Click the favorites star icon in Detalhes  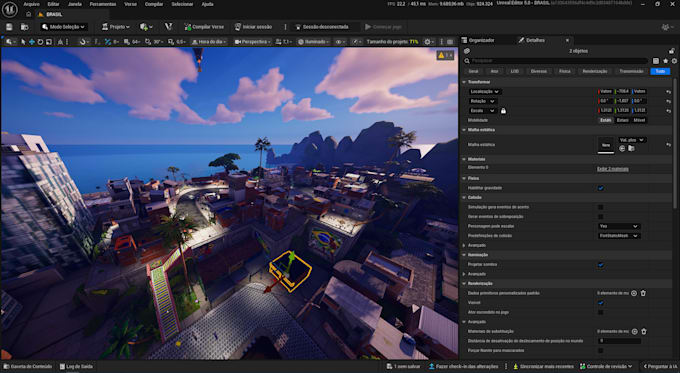[666, 61]
